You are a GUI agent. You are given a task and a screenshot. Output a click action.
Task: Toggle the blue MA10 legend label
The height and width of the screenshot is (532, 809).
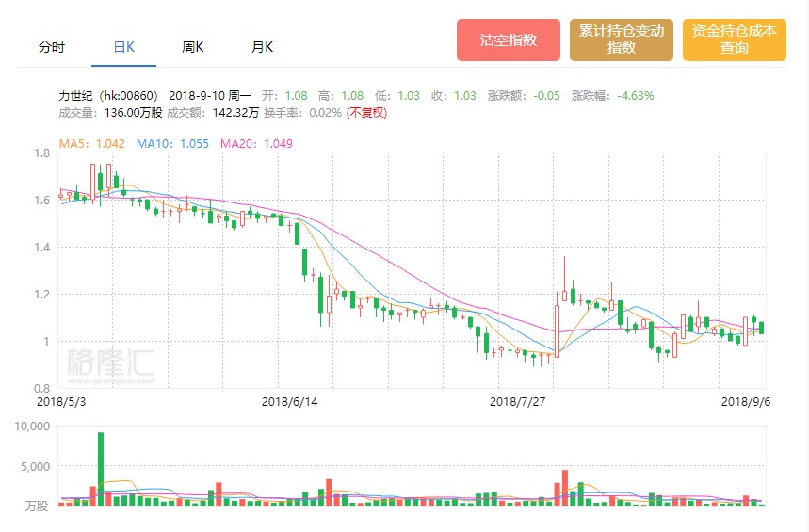click(x=172, y=144)
